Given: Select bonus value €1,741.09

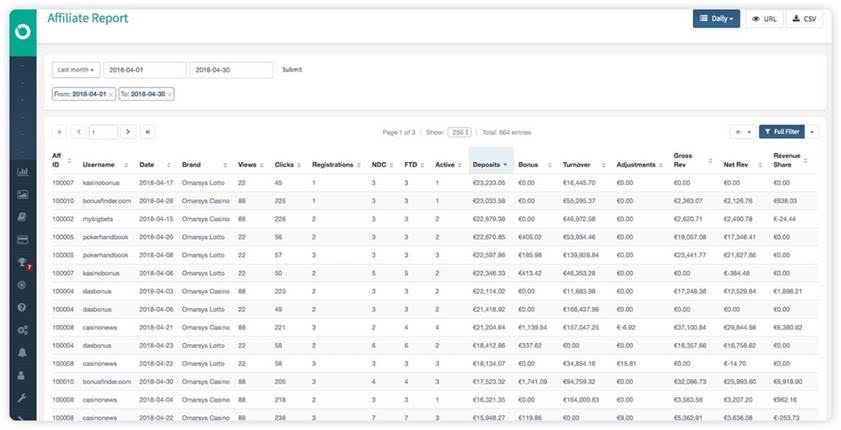Looking at the screenshot, I should (x=533, y=382).
